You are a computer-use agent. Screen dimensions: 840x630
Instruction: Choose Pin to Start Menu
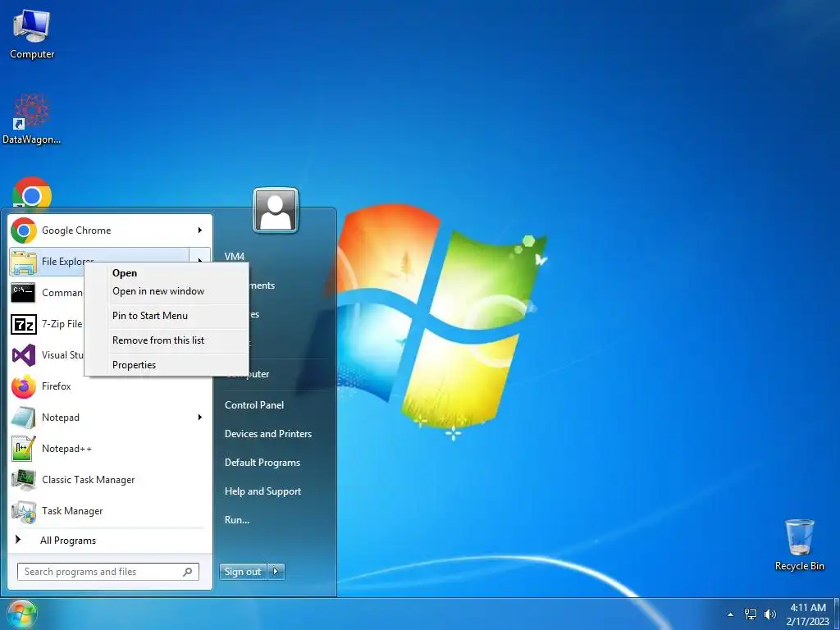click(150, 316)
